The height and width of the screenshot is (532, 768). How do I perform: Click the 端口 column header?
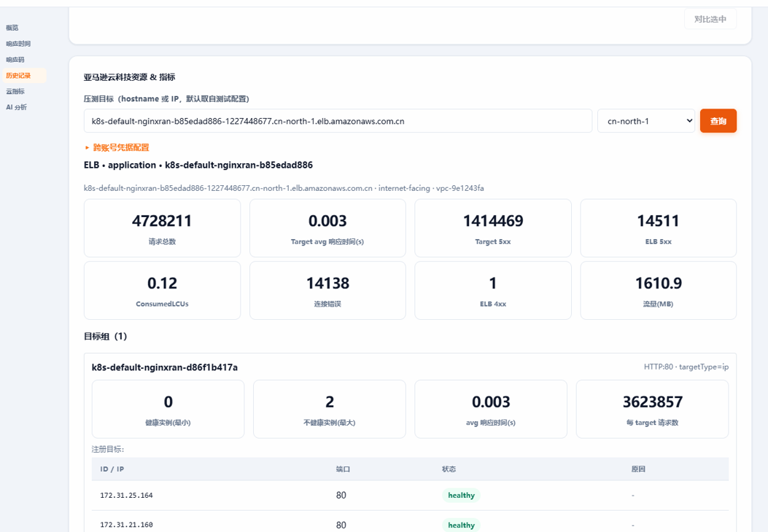point(343,469)
